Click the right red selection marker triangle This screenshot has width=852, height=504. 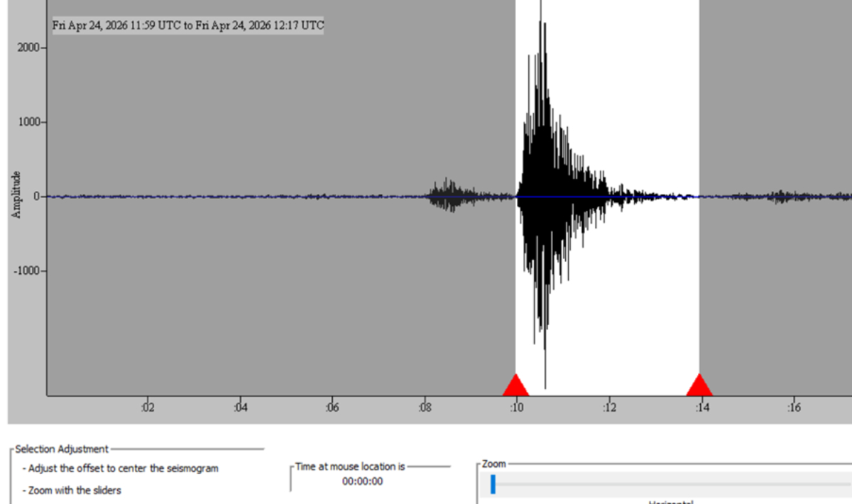[699, 386]
